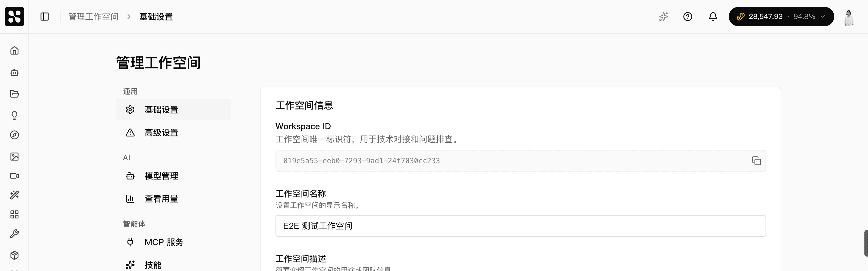The height and width of the screenshot is (271, 868).
Task: Select 查看用量 in settings menu
Action: pyautogui.click(x=174, y=199)
